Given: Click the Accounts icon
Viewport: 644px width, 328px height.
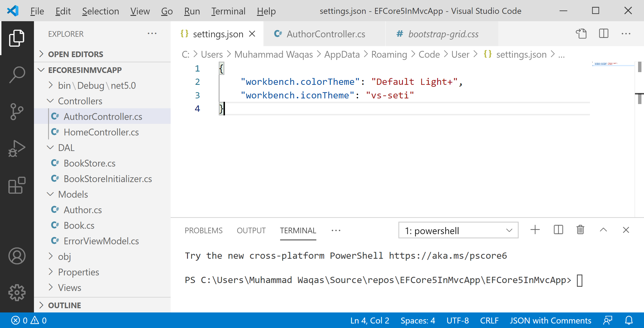Looking at the screenshot, I should [17, 256].
